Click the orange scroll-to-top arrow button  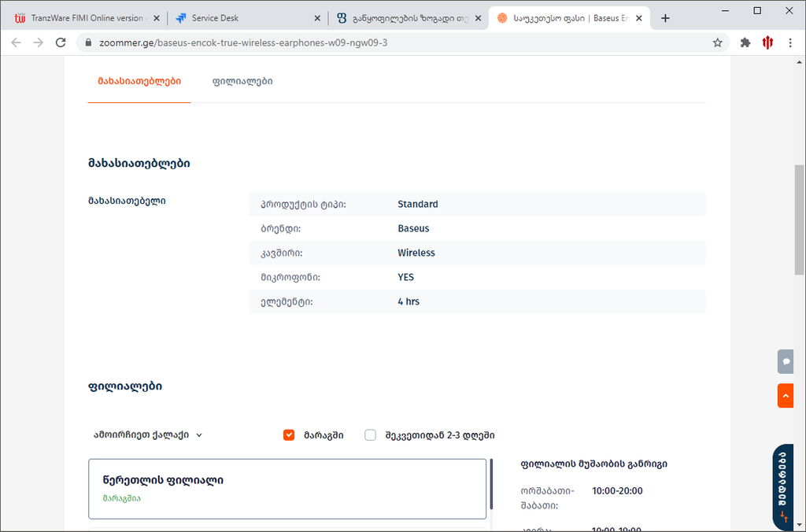click(786, 396)
